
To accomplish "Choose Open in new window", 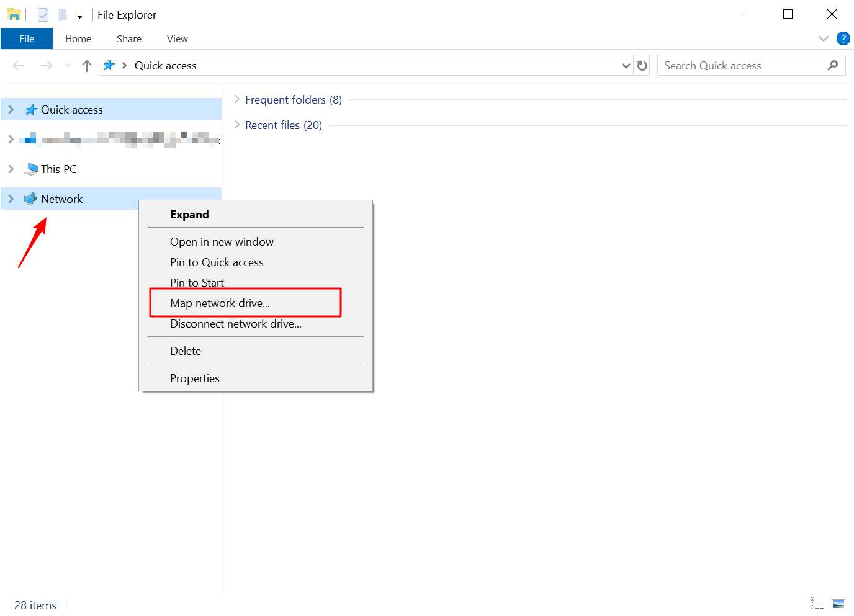I will (256, 241).
